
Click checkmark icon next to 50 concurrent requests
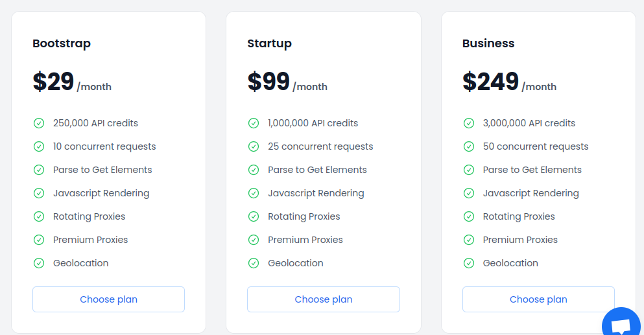(x=469, y=146)
